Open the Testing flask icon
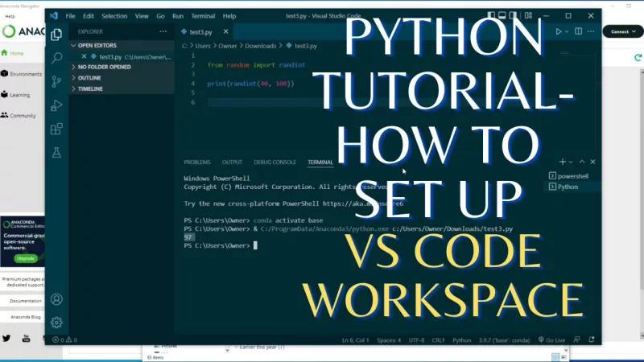 [56, 152]
